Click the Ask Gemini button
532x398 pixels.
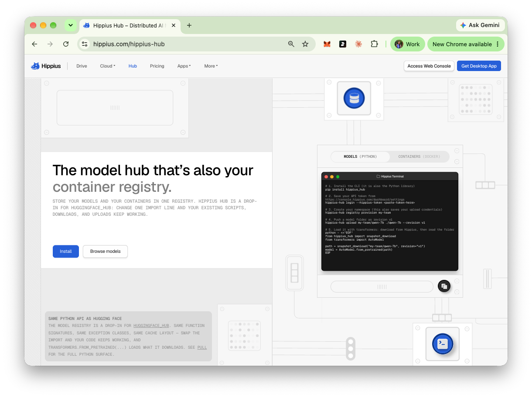[480, 25]
